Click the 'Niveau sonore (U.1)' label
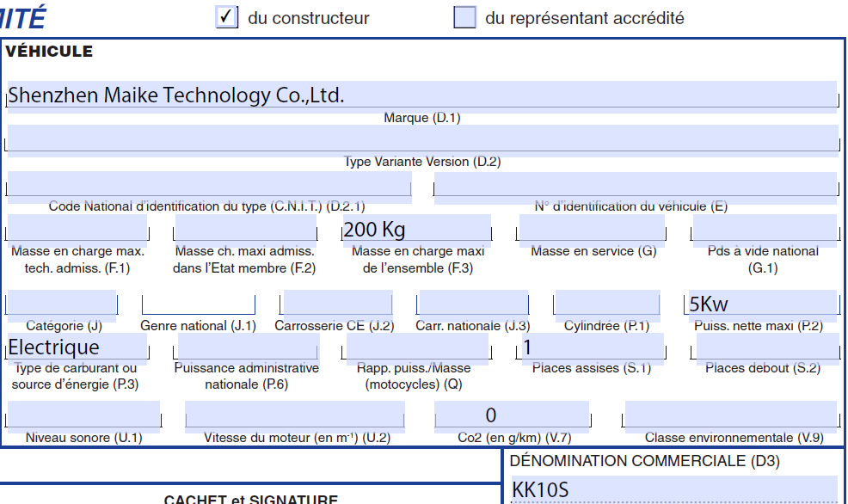 83,438
